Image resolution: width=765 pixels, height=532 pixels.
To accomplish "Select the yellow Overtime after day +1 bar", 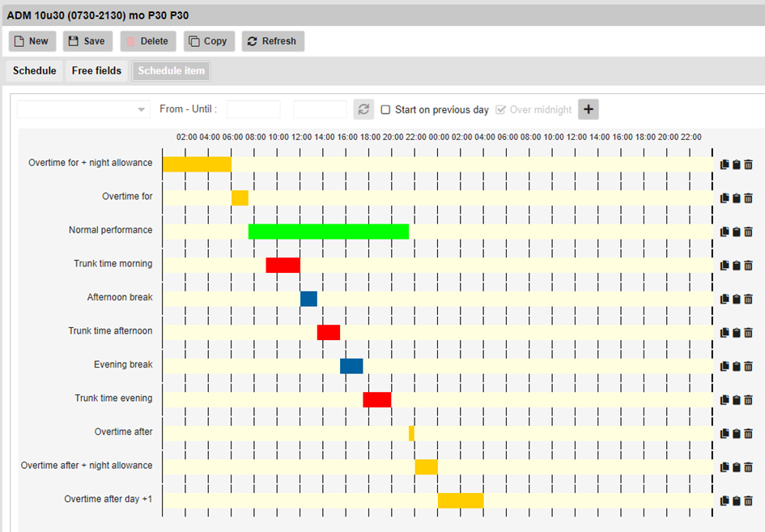I will [x=461, y=501].
